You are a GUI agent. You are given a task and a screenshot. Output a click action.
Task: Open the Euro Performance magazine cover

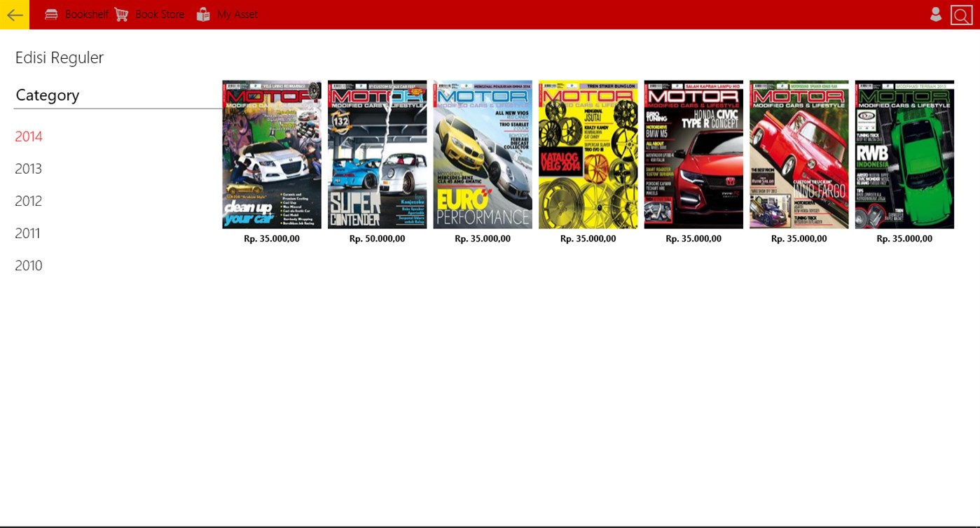coord(483,154)
